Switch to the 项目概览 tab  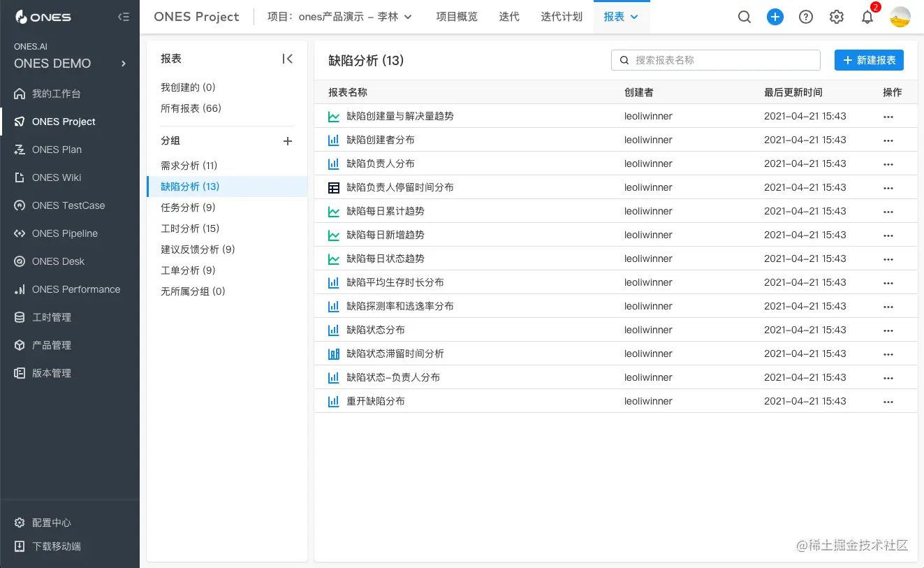pyautogui.click(x=457, y=17)
